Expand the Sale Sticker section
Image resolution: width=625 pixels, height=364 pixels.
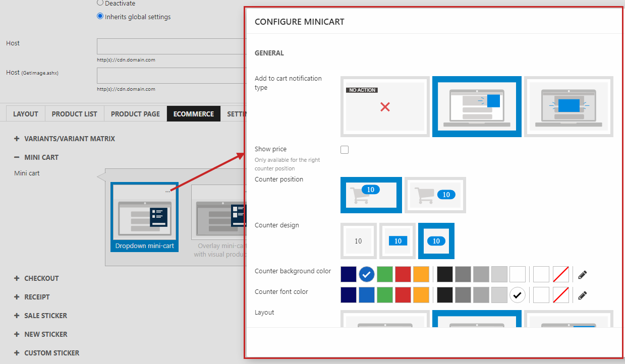pyautogui.click(x=17, y=316)
